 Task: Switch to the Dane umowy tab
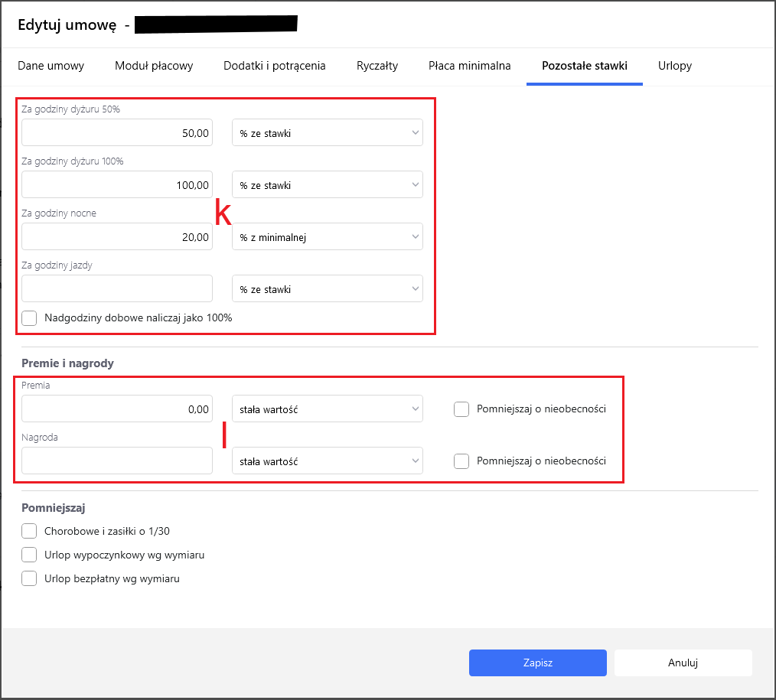pos(51,66)
